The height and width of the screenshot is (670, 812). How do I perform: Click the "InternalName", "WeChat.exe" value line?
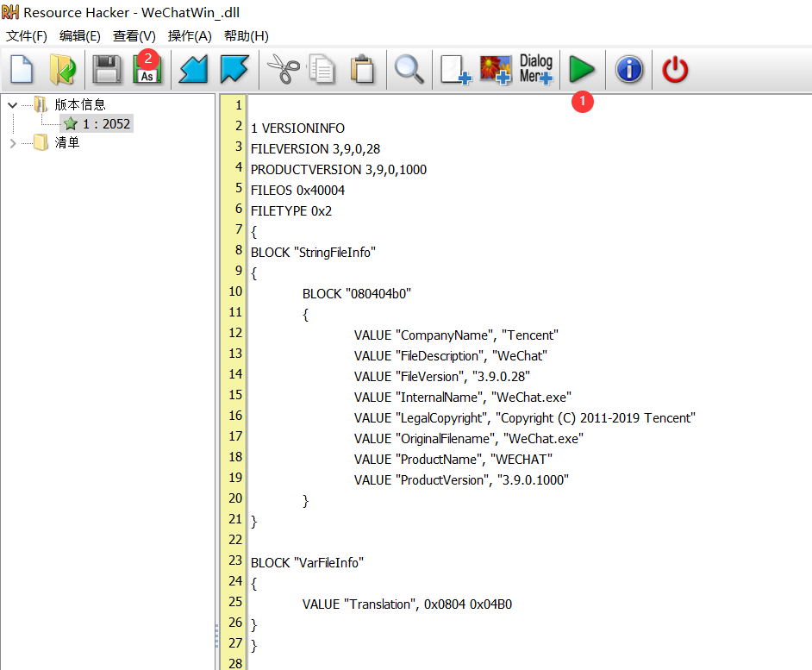[x=463, y=398]
